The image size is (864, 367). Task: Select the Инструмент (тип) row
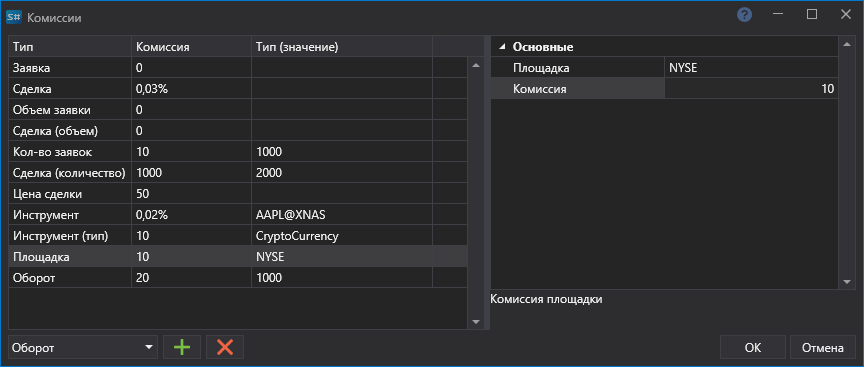click(238, 236)
